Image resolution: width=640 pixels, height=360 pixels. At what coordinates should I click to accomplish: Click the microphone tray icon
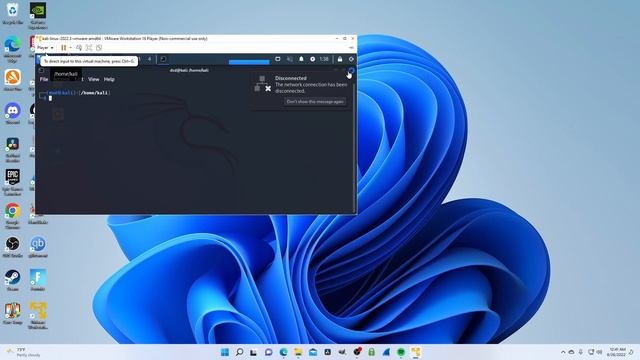pos(580,352)
